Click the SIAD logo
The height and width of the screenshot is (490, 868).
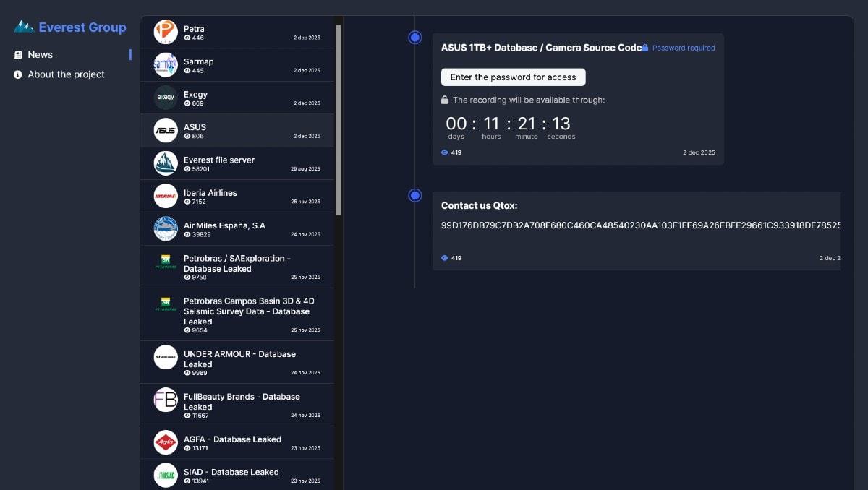click(166, 475)
